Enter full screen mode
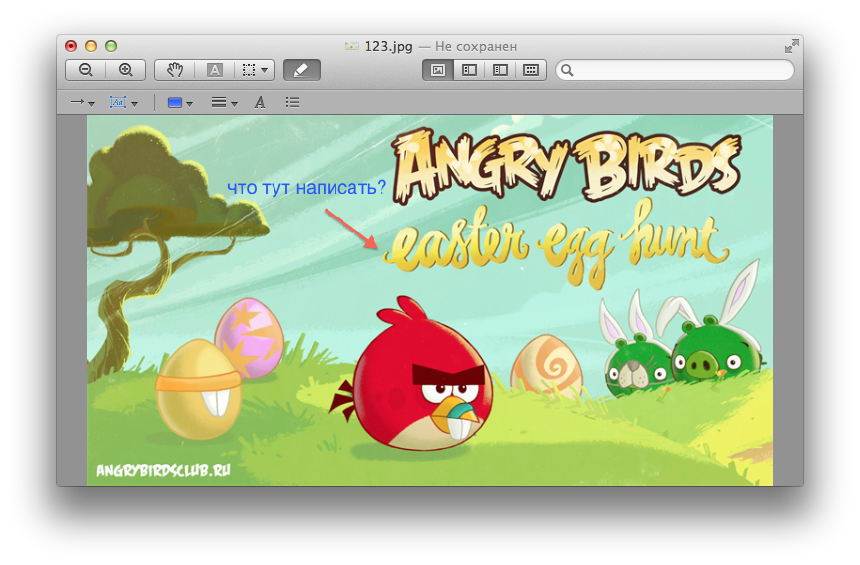The height and width of the screenshot is (565, 860). click(791, 46)
